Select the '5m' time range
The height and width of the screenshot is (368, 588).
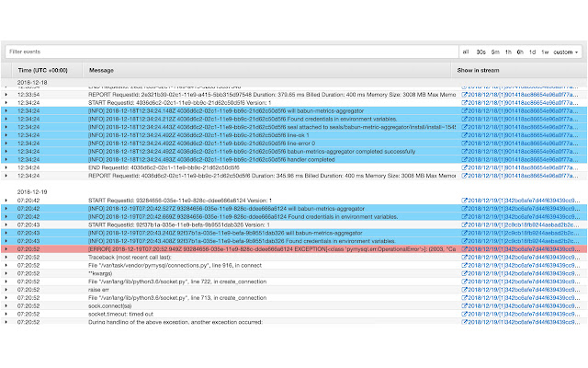pos(495,52)
